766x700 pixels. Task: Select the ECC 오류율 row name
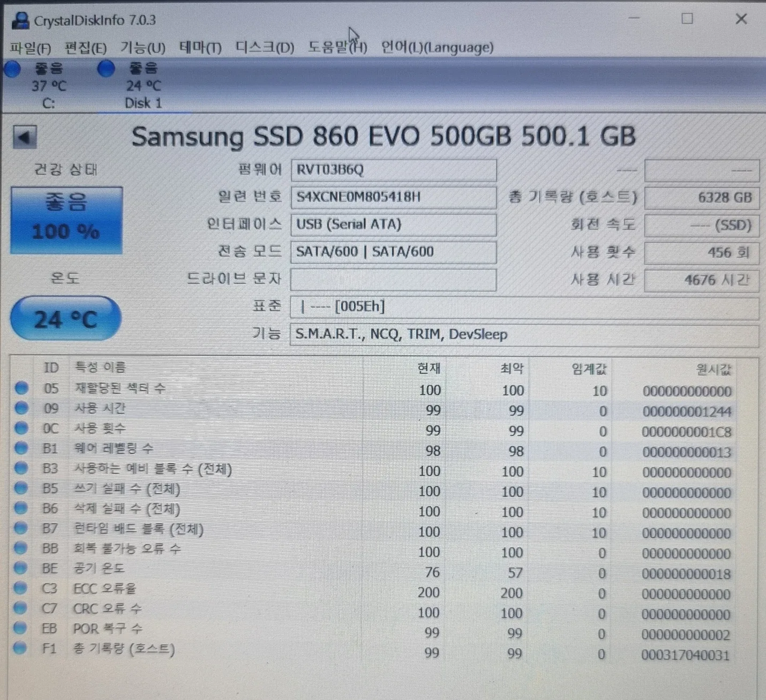coord(104,589)
